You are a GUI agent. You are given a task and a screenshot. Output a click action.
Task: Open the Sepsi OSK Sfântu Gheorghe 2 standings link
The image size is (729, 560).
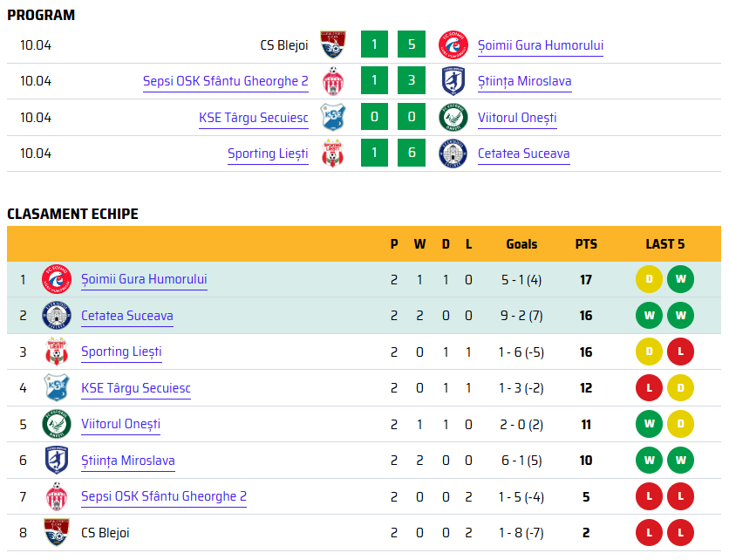pyautogui.click(x=164, y=496)
